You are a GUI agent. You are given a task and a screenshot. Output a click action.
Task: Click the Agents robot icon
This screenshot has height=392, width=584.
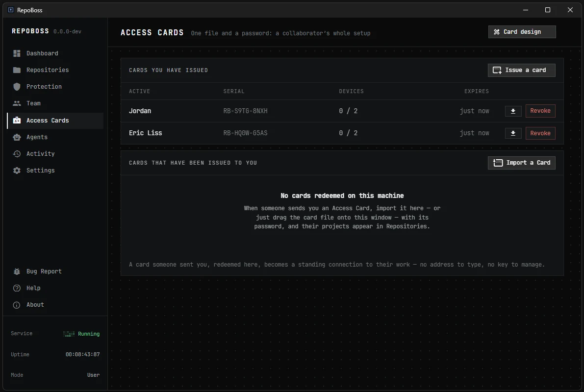[17, 137]
